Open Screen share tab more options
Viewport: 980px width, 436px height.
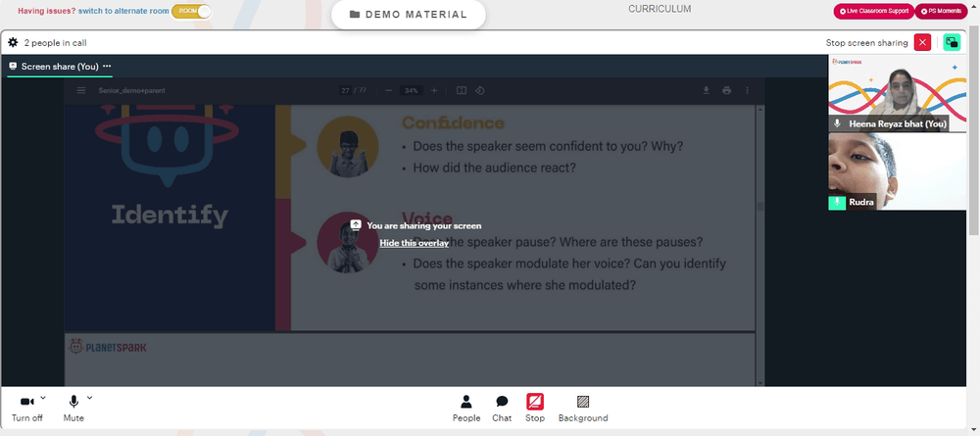tap(107, 66)
